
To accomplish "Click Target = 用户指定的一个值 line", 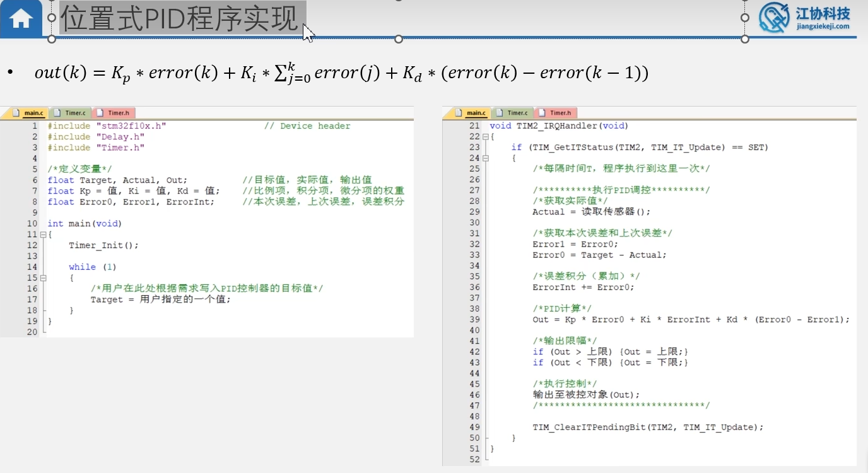I will 161,300.
